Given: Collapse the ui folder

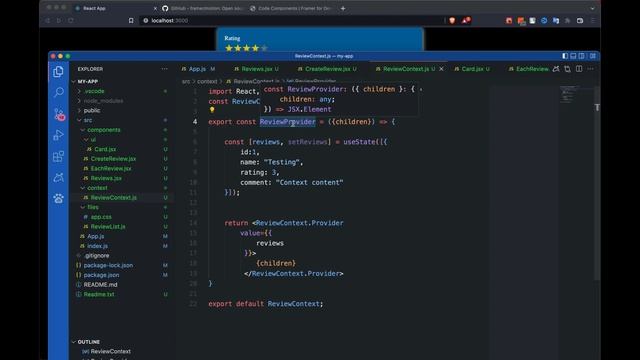Looking at the screenshot, I should pos(93,140).
